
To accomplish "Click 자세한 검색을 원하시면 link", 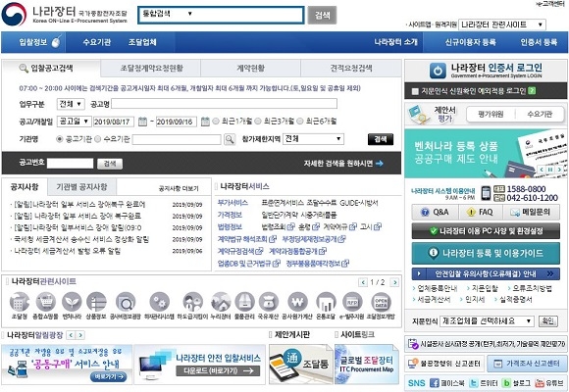I will coord(343,164).
